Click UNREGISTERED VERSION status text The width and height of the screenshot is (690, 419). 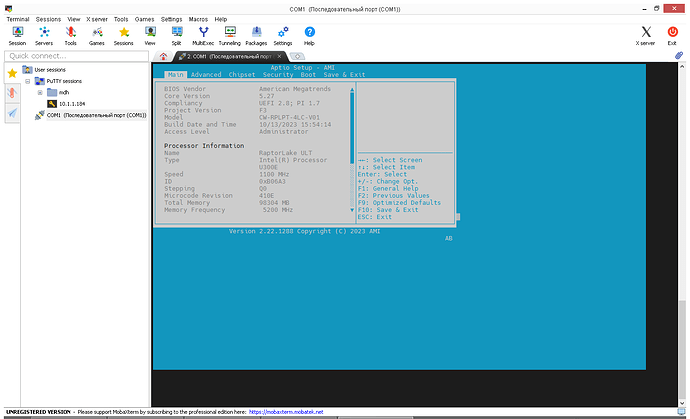point(38,412)
